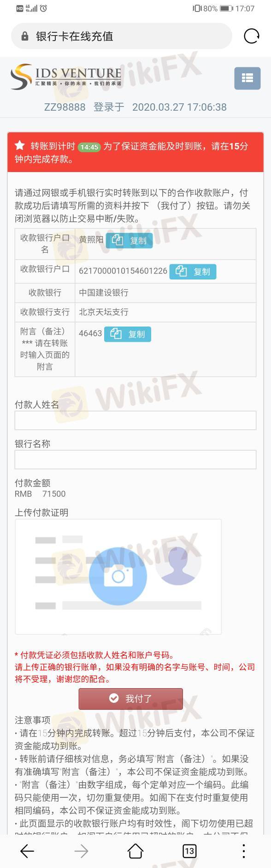
Task: Open the tab switcher showing 13 tabs
Action: 189,851
